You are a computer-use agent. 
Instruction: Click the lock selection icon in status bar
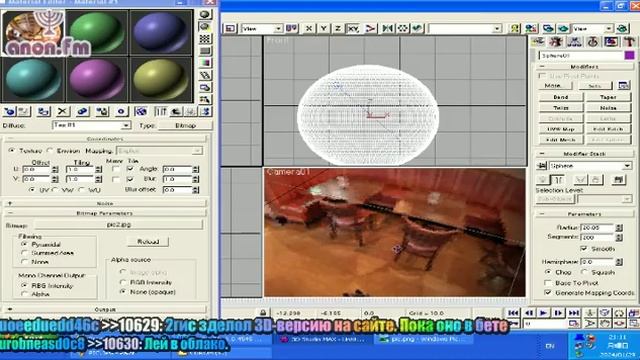pos(263,313)
